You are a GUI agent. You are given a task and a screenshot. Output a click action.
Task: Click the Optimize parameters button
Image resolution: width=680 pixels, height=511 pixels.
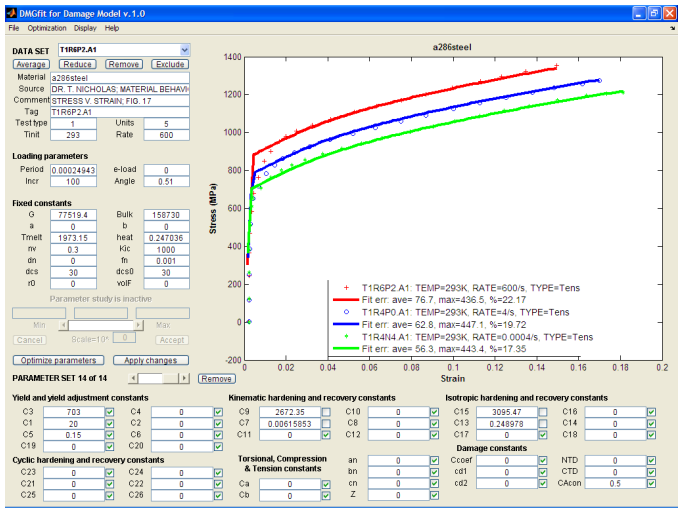point(57,360)
